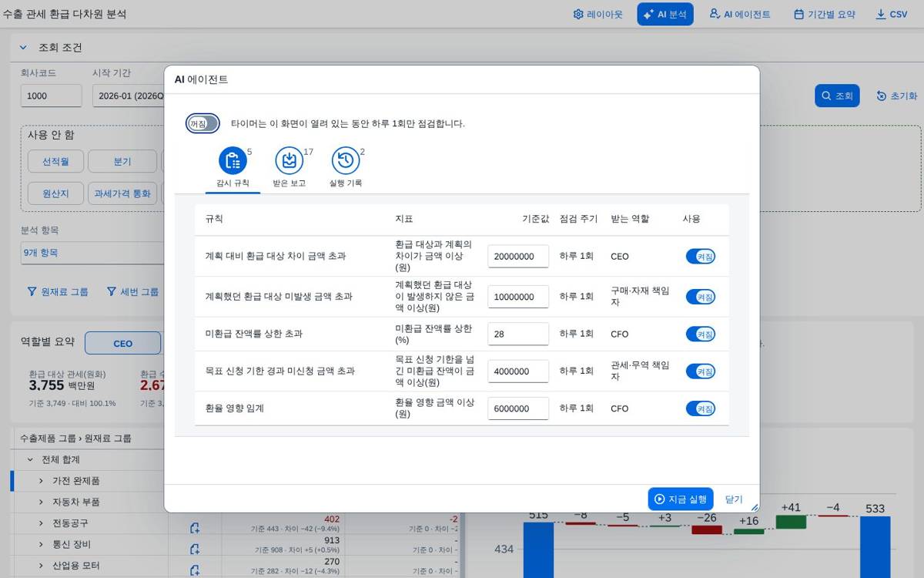Click the 관세·무역 책임자 recipient cell
The height and width of the screenshot is (578, 924).
[x=640, y=371]
